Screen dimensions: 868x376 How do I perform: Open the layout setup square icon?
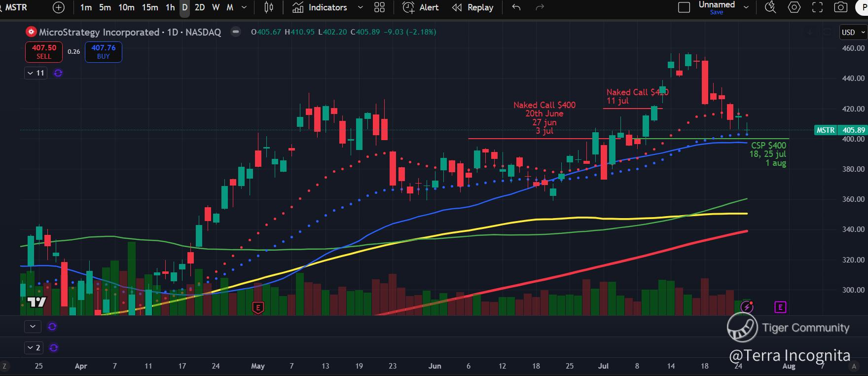tap(684, 7)
